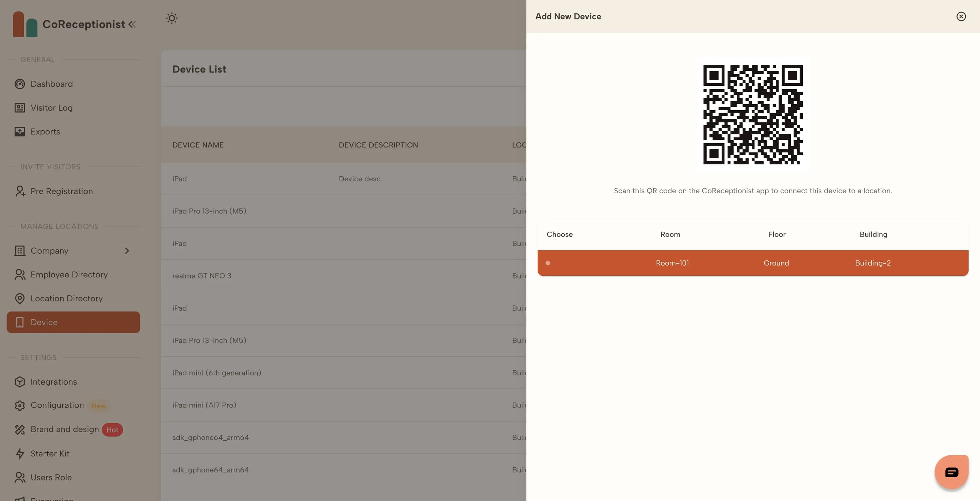980x501 pixels.
Task: Click the Company building icon
Action: [20, 251]
